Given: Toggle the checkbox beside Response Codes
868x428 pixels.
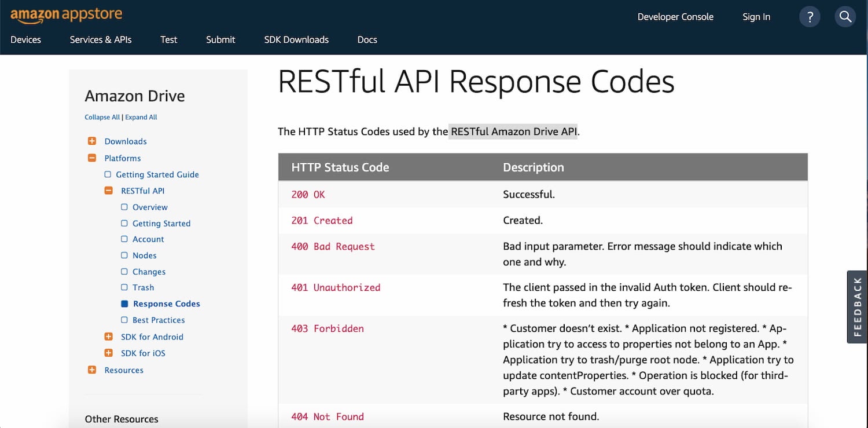Looking at the screenshot, I should [x=123, y=303].
